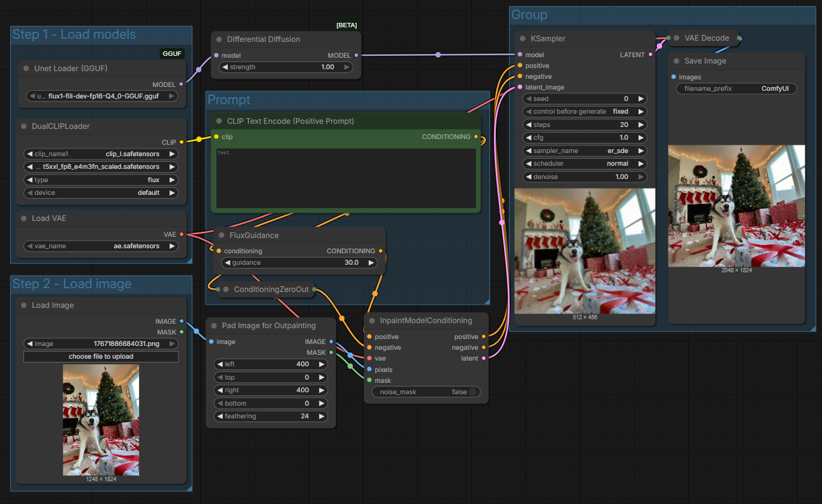Click latent_image input port on KSampler
The image size is (822, 504).
point(520,87)
